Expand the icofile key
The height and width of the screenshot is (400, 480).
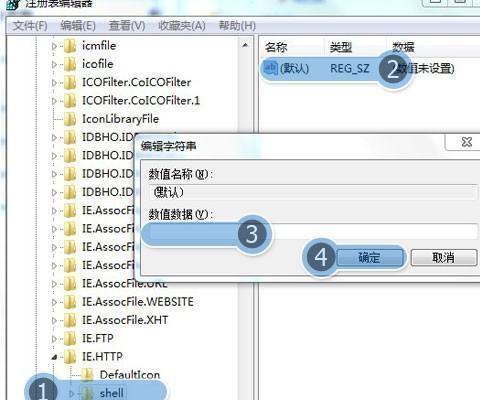(54, 64)
